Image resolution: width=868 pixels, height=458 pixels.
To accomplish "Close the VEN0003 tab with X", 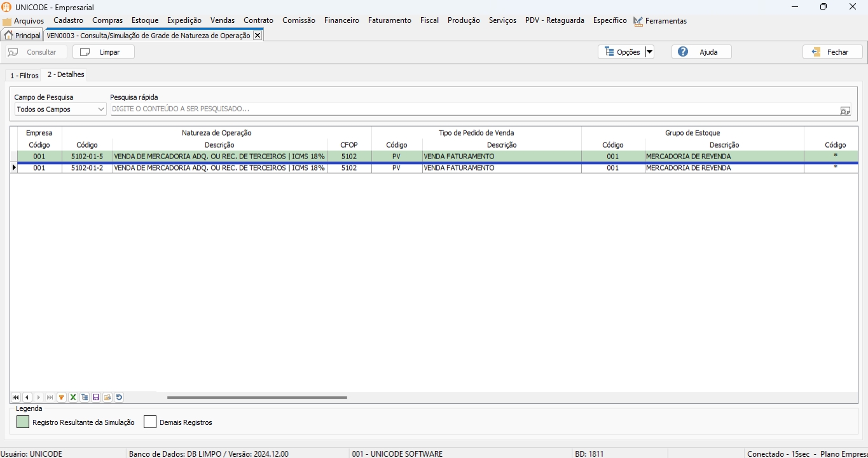I will [258, 36].
